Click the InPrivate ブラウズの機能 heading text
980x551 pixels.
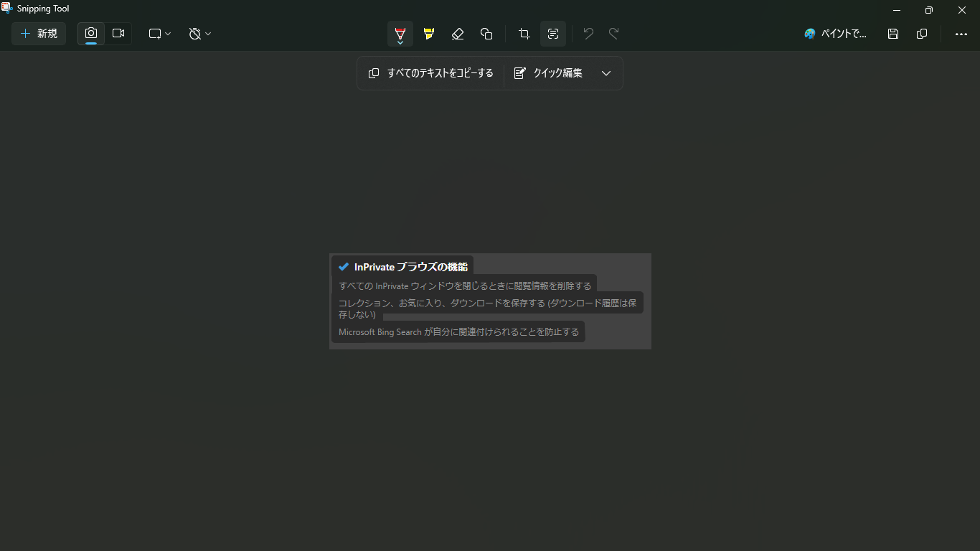[411, 267]
